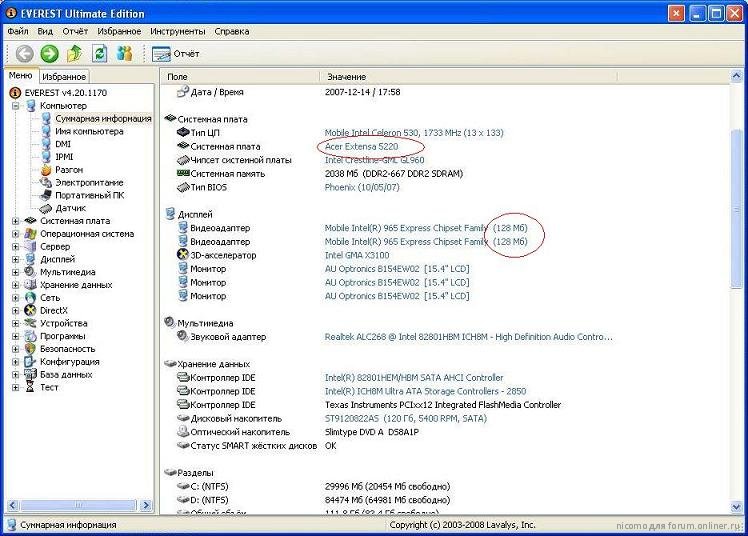The height and width of the screenshot is (536, 748).
Task: Click the vertical scrollbar up arrow
Action: (x=736, y=76)
